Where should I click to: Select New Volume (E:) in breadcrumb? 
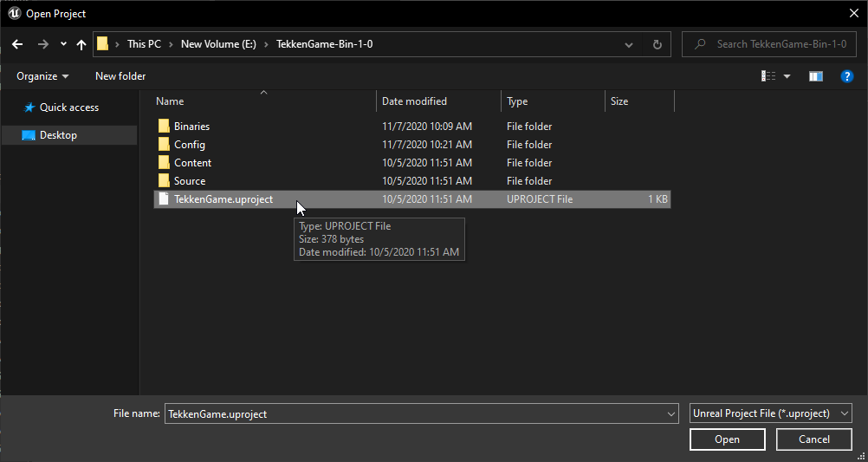[218, 43]
